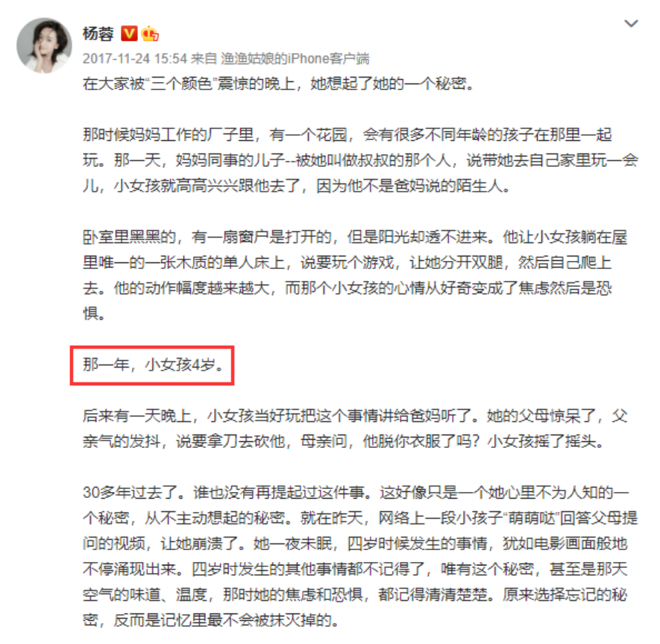Open the 杨蓉 username link
Image resolution: width=660 pixels, height=644 pixels.
(x=98, y=34)
